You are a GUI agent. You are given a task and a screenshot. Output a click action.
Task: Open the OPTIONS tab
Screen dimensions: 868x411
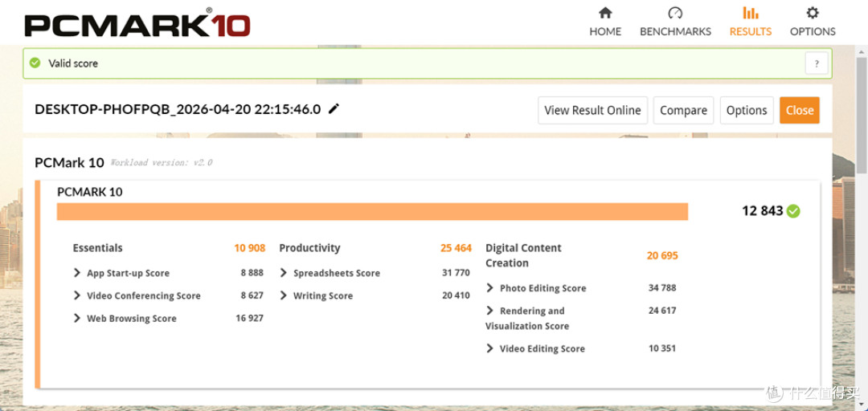[813, 22]
